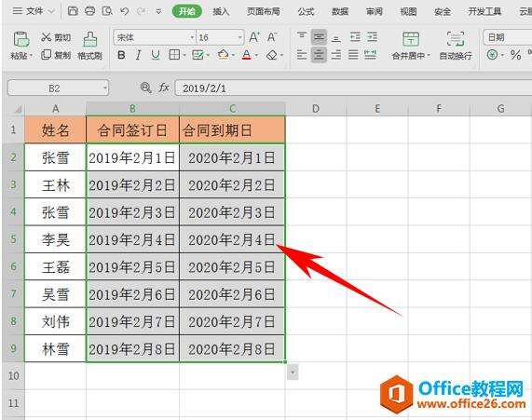Click the paste options button below table

point(293,372)
